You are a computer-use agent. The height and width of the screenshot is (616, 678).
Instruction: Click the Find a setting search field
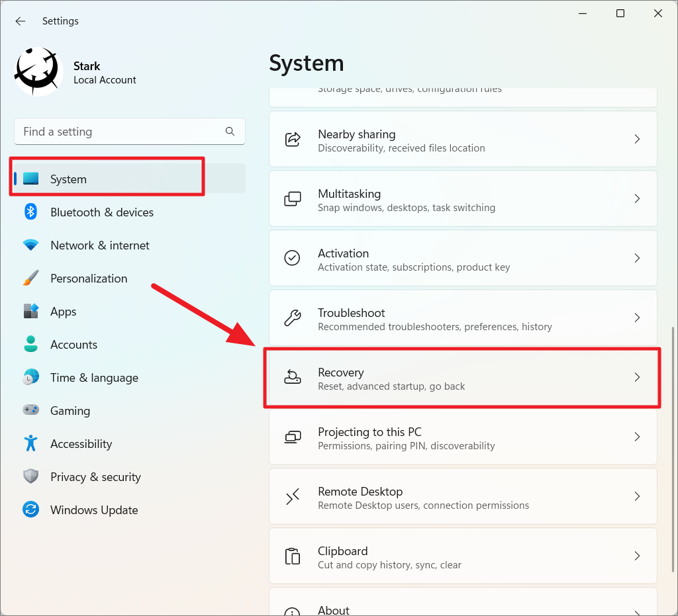pyautogui.click(x=129, y=132)
